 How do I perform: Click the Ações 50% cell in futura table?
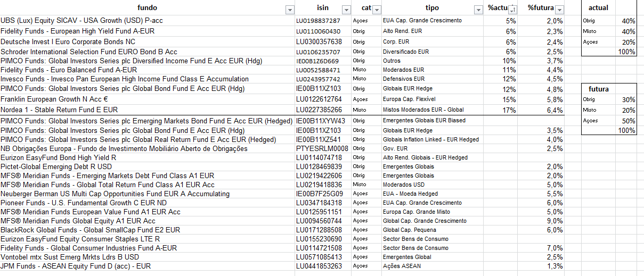coord(629,121)
